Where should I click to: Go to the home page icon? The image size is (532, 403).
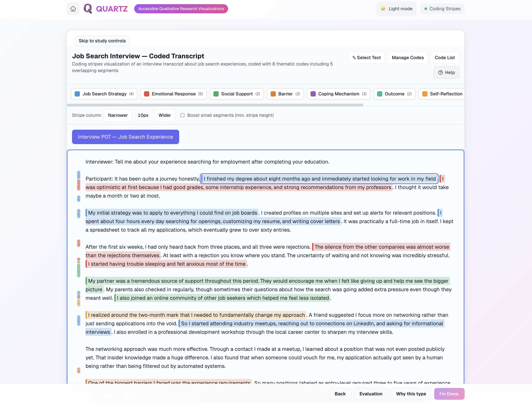click(73, 9)
